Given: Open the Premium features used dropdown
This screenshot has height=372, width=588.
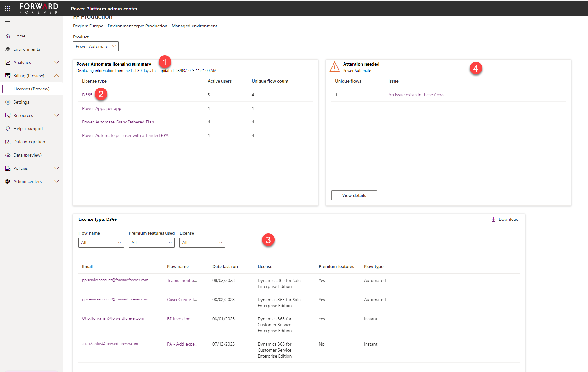Looking at the screenshot, I should (x=151, y=243).
